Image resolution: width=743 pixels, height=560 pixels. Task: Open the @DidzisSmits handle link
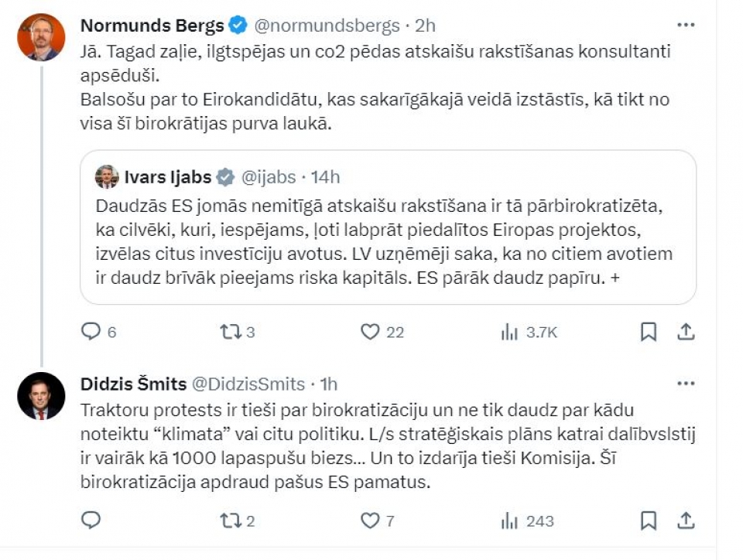click(x=248, y=384)
